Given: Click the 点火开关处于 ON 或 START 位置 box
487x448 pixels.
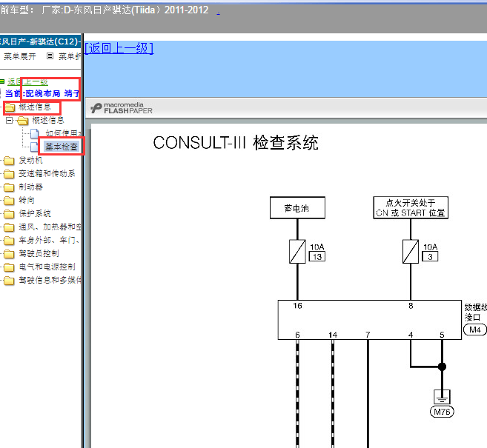Looking at the screenshot, I should 411,207.
